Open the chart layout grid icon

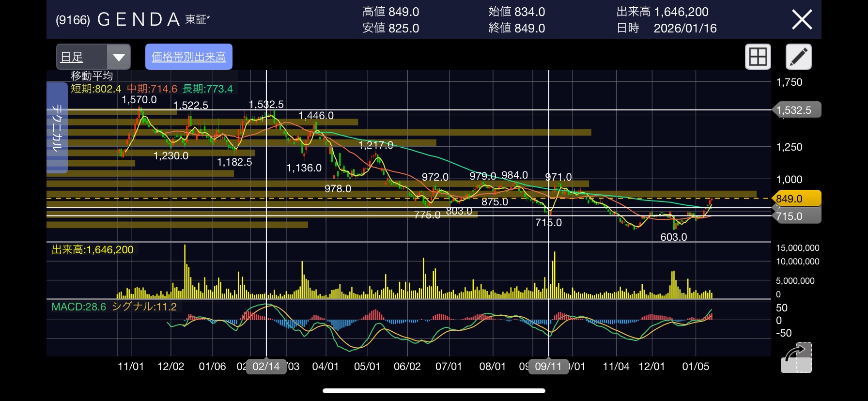coord(758,57)
